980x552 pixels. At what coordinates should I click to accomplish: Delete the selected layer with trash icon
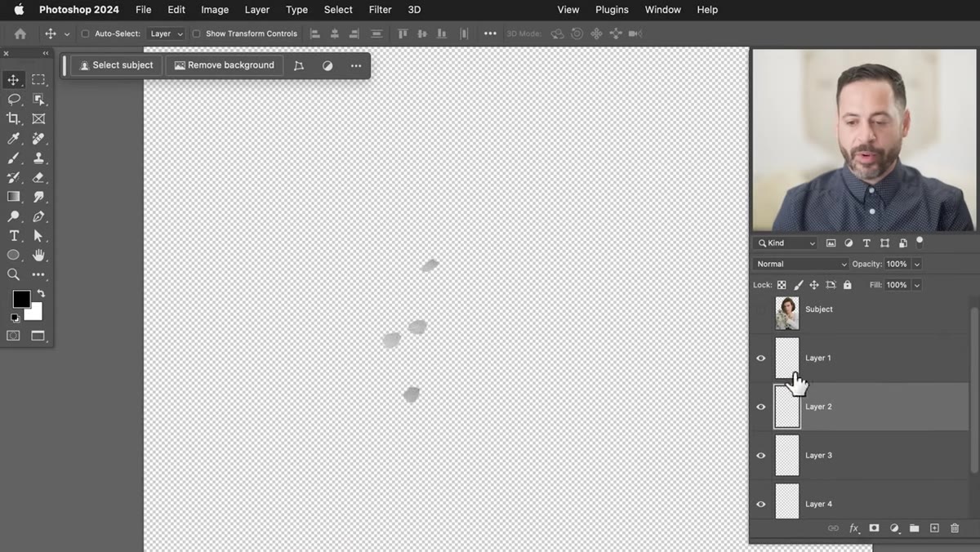point(955,528)
